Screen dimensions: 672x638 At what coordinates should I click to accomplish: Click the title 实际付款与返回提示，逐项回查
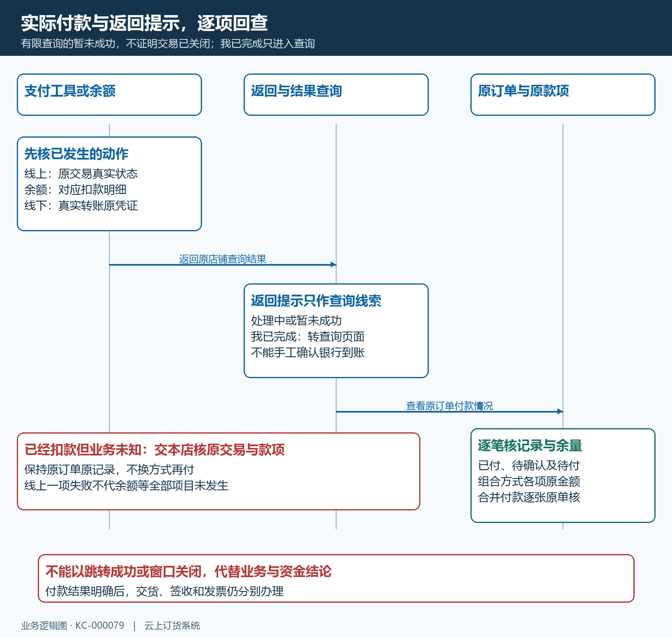click(x=144, y=23)
